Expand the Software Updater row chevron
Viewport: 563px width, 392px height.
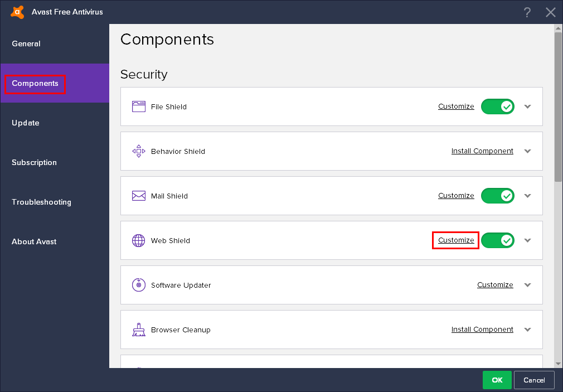pyautogui.click(x=527, y=285)
